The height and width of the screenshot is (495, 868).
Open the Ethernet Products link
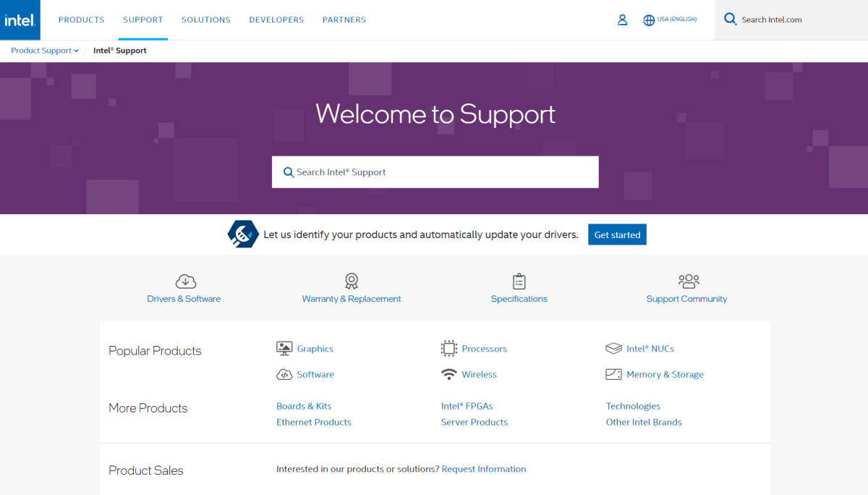[x=314, y=423]
